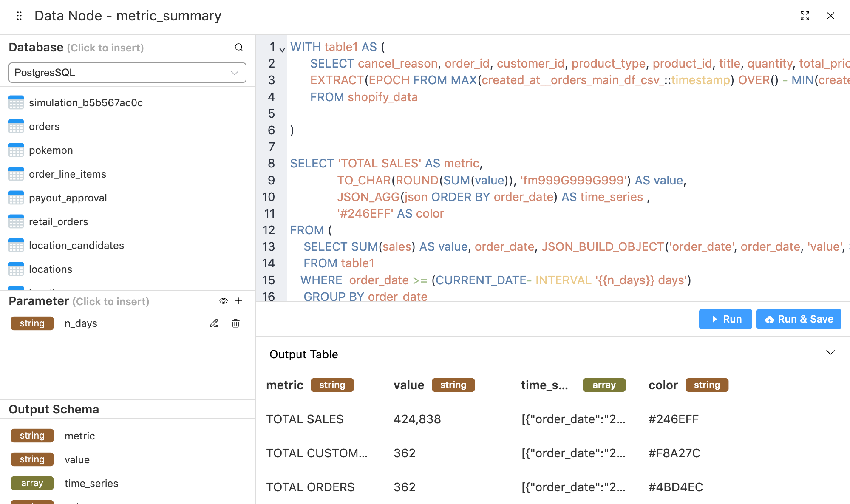Click the n_days parameter to insert
The height and width of the screenshot is (504, 850).
pos(81,323)
